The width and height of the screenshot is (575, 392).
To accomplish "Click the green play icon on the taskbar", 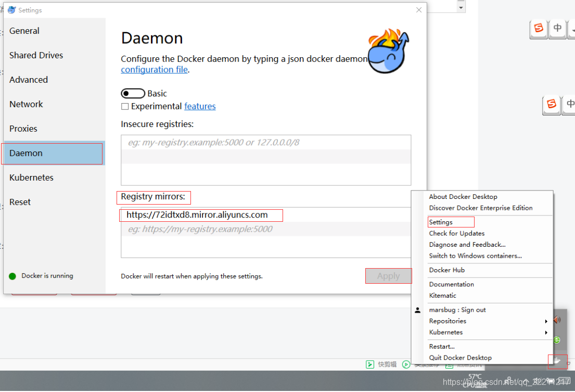I will click(406, 364).
